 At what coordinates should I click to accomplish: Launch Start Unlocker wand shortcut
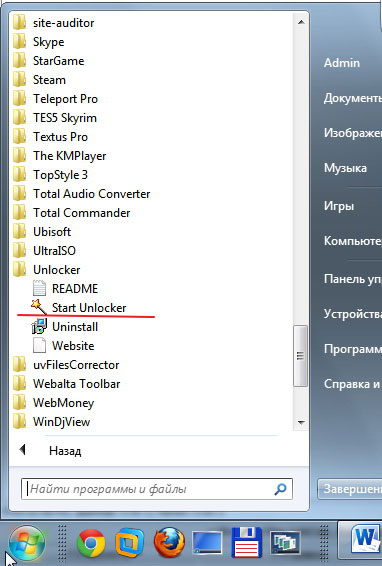pos(79,308)
